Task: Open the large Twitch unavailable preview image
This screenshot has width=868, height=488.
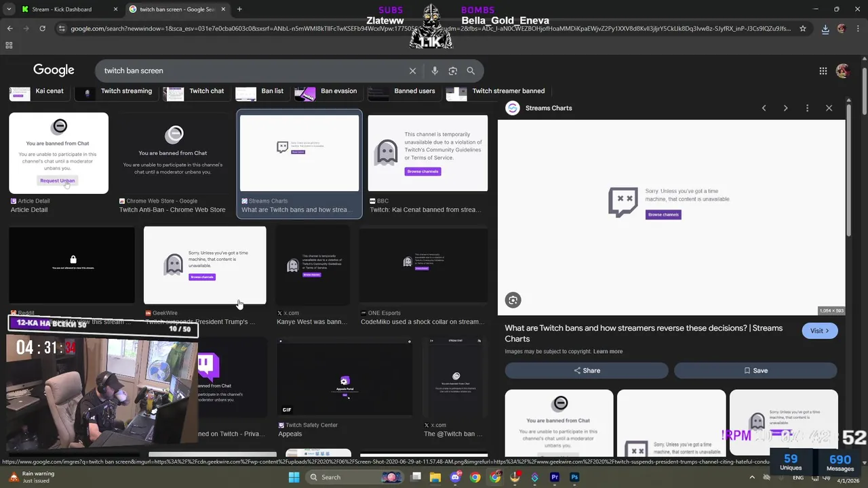Action: click(x=671, y=218)
